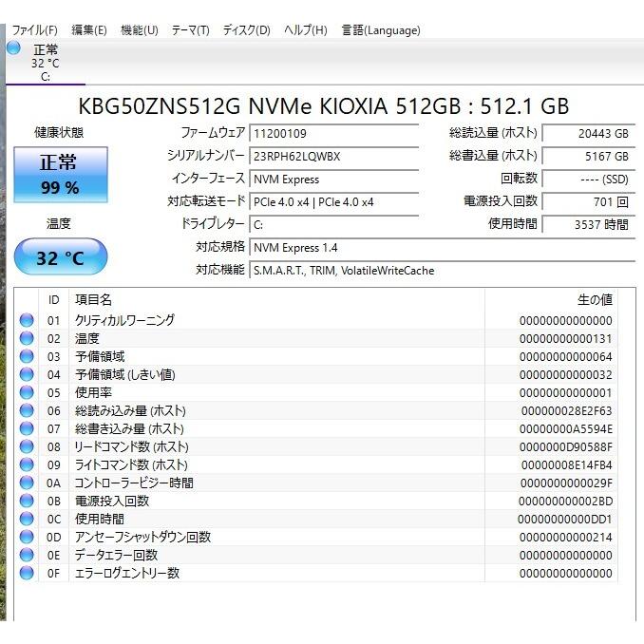This screenshot has width=644, height=644.
Task: Click the 正常 99 % health status button
Action: pyautogui.click(x=61, y=175)
